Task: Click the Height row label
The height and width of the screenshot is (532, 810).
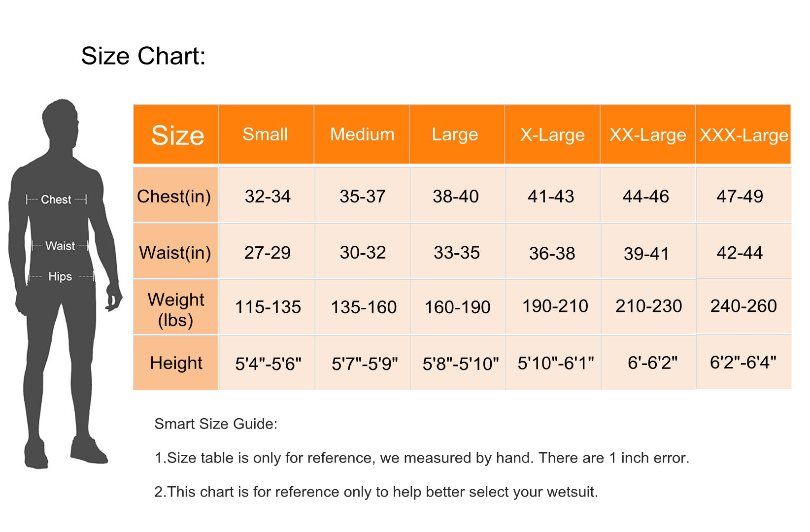Action: [176, 363]
